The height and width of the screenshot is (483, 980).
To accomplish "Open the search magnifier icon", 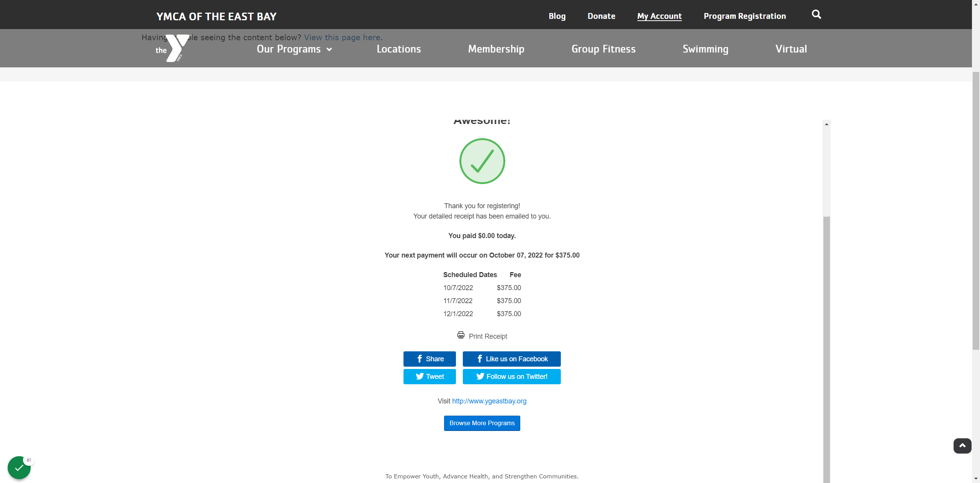I will tap(816, 15).
